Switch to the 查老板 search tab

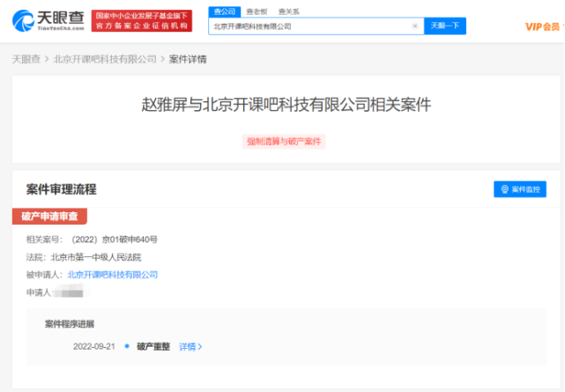tap(256, 11)
